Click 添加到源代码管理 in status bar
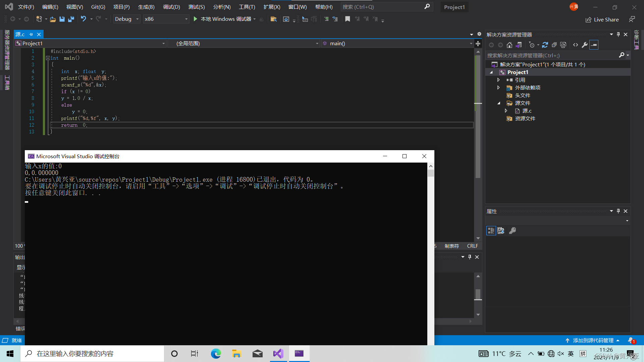This screenshot has width=644, height=362. [593, 341]
